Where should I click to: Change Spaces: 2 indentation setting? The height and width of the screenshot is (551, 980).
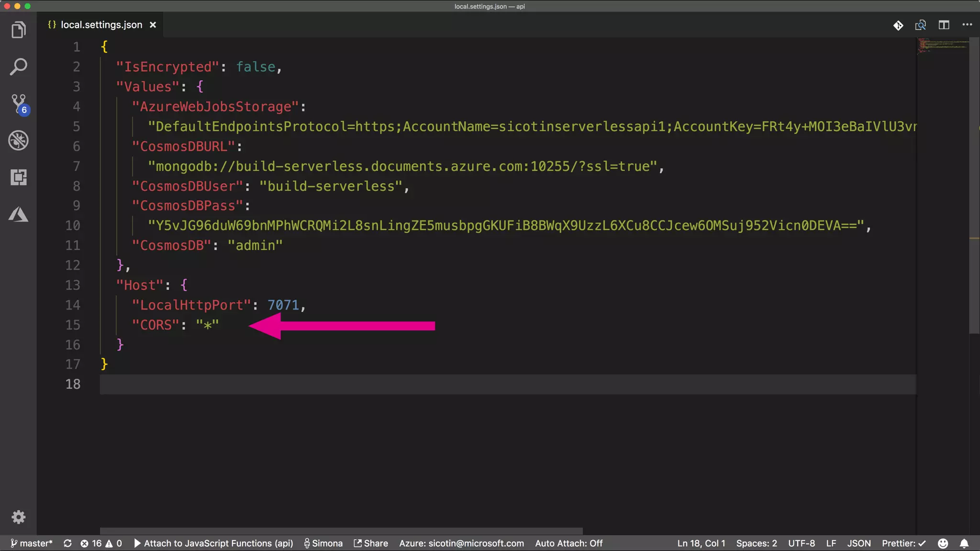tap(756, 543)
